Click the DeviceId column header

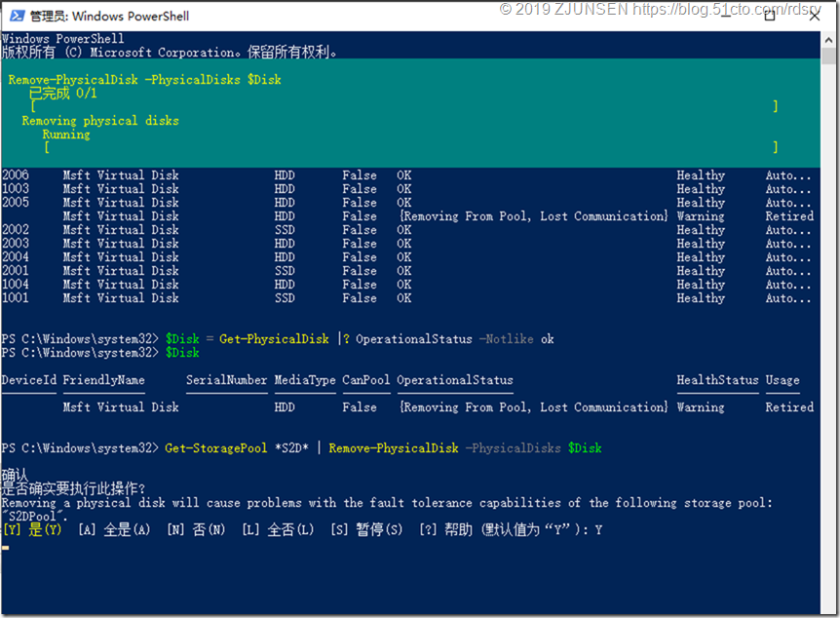pos(28,380)
